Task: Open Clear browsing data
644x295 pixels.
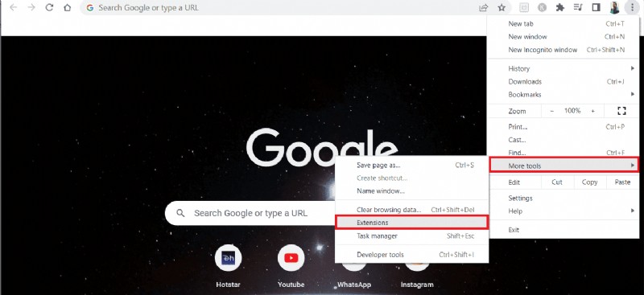Action: point(412,210)
